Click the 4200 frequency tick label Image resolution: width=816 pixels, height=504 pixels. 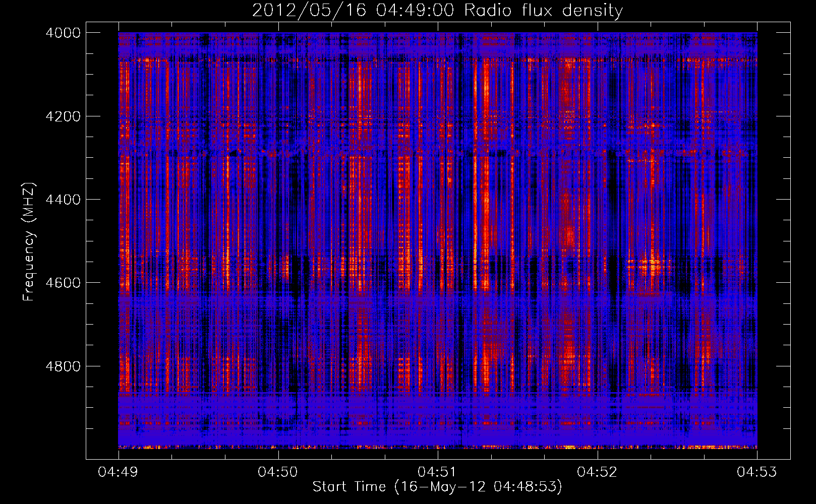[63, 116]
